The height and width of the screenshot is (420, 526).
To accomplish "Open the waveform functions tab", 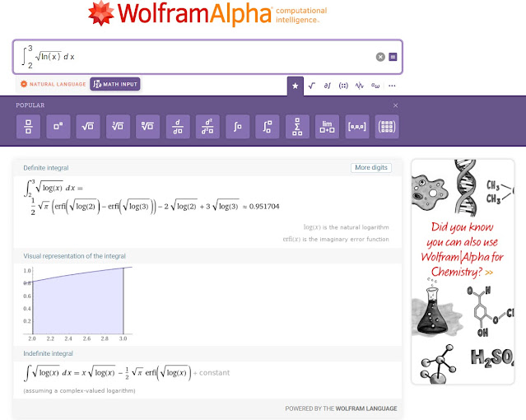I will (x=359, y=86).
